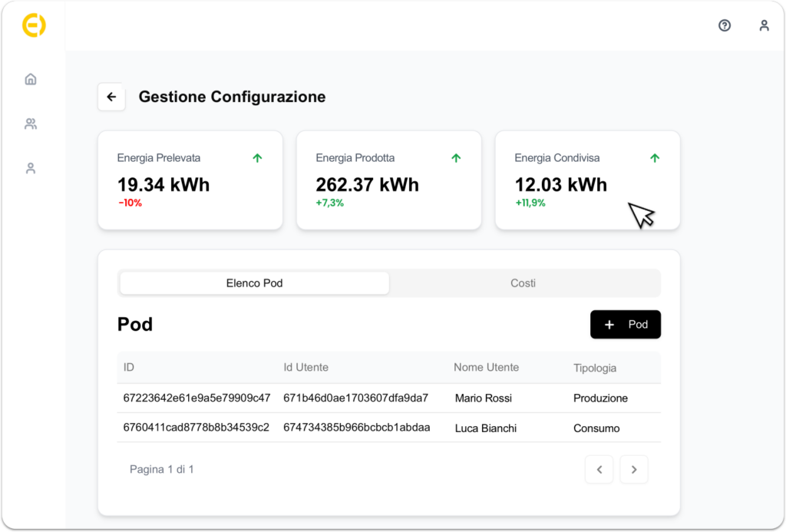This screenshot has width=786, height=532.
Task: Click the 12.03 kWh value
Action: click(x=561, y=184)
